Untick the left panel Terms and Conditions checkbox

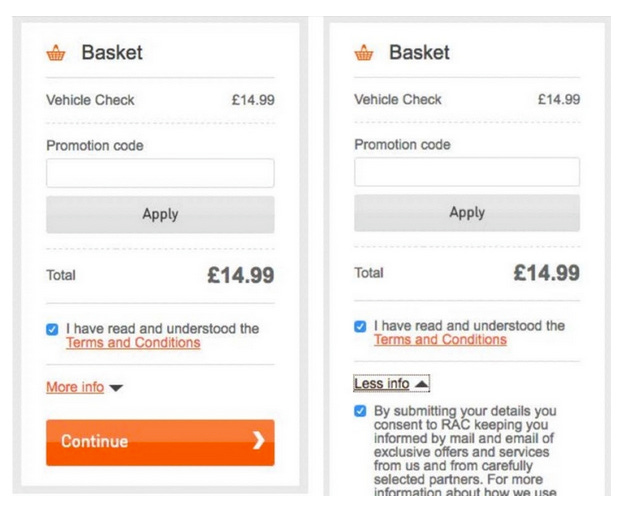(52, 329)
